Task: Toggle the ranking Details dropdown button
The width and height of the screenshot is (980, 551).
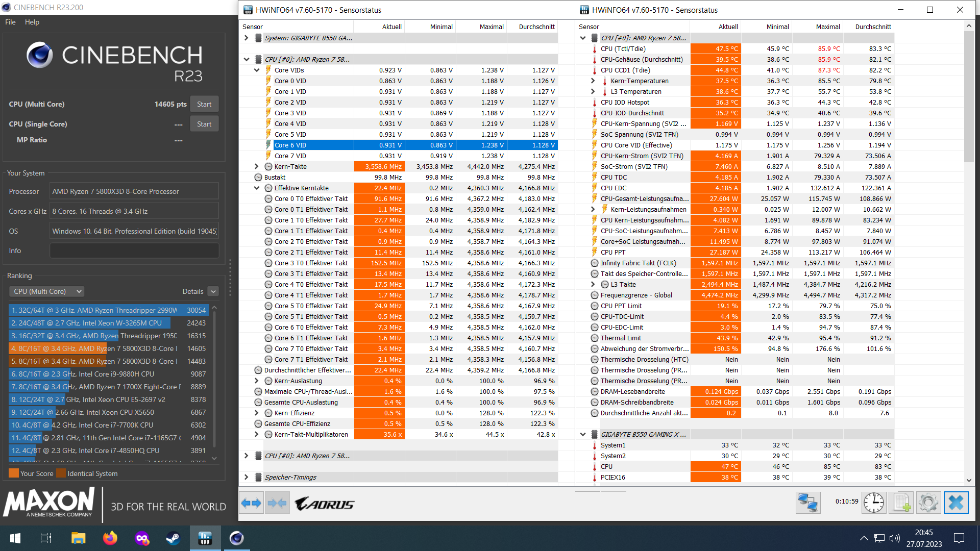Action: pyautogui.click(x=213, y=291)
